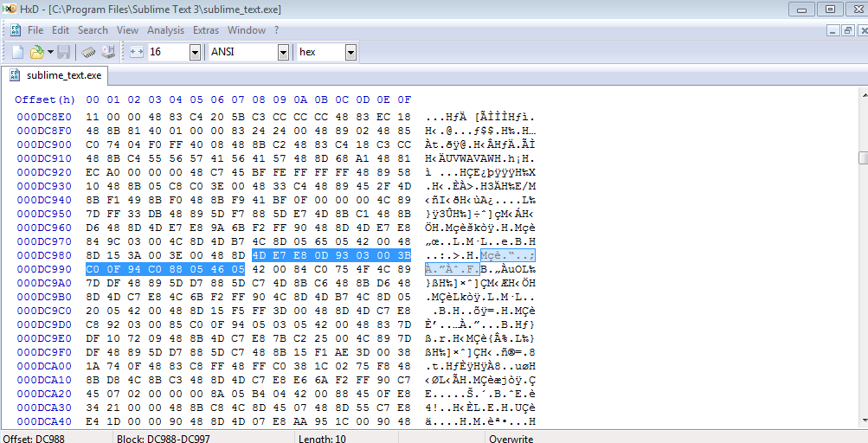Open the ANSI character set dropdown
Viewport: 868px width, 443px height.
pyautogui.click(x=284, y=52)
